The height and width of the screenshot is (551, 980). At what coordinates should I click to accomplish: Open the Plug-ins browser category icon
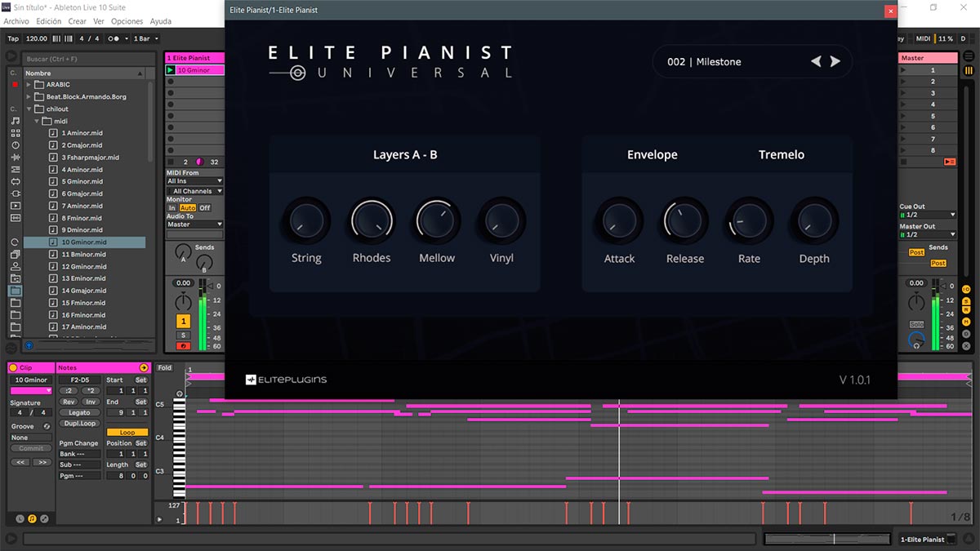point(15,193)
